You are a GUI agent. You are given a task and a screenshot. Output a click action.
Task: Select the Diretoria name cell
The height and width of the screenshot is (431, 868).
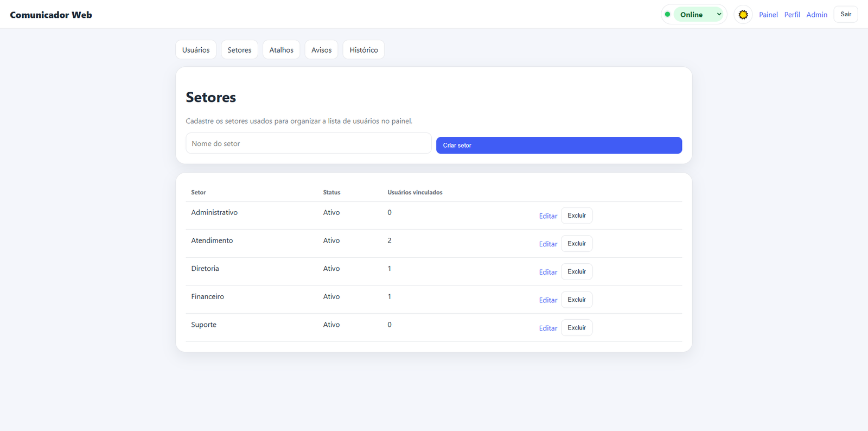[205, 269]
